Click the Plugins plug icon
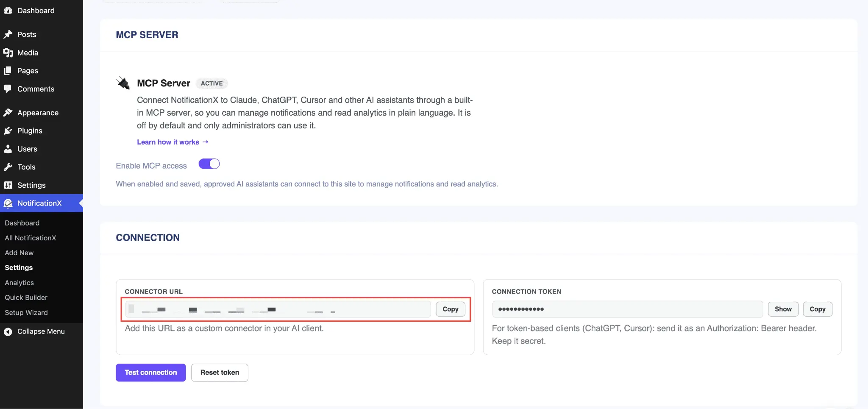Image resolution: width=868 pixels, height=409 pixels. [x=8, y=131]
